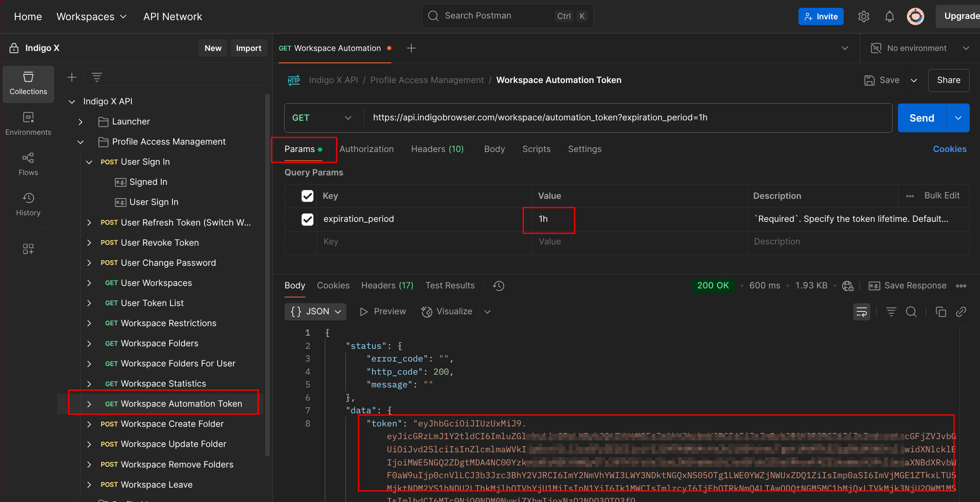Open the History sidebar panel
Image resolution: width=980 pixels, height=502 pixels.
click(28, 205)
